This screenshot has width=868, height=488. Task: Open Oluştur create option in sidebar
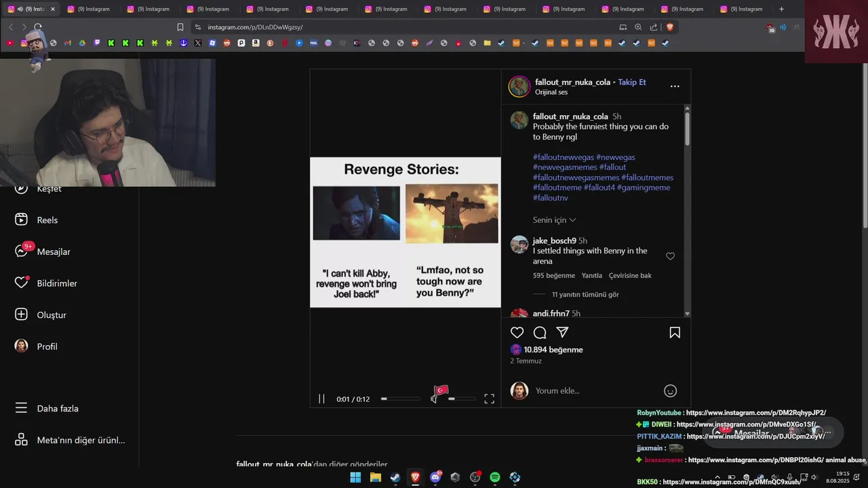point(41,314)
